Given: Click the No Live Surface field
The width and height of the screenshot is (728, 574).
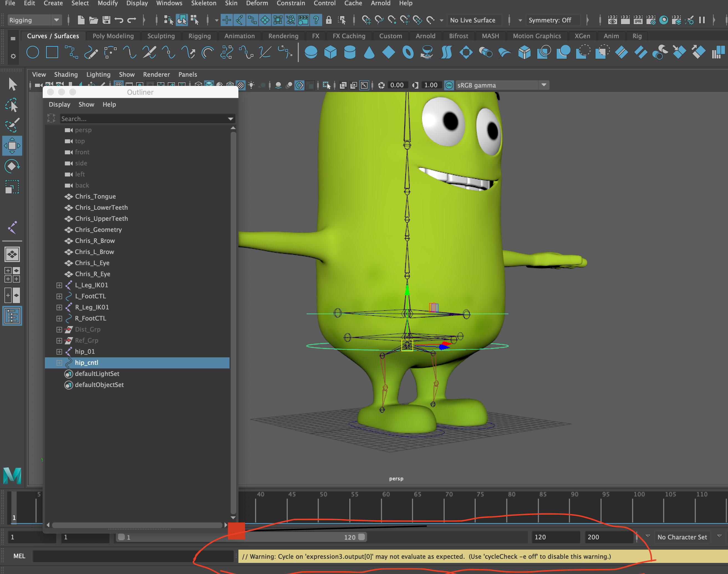Looking at the screenshot, I should pos(472,20).
